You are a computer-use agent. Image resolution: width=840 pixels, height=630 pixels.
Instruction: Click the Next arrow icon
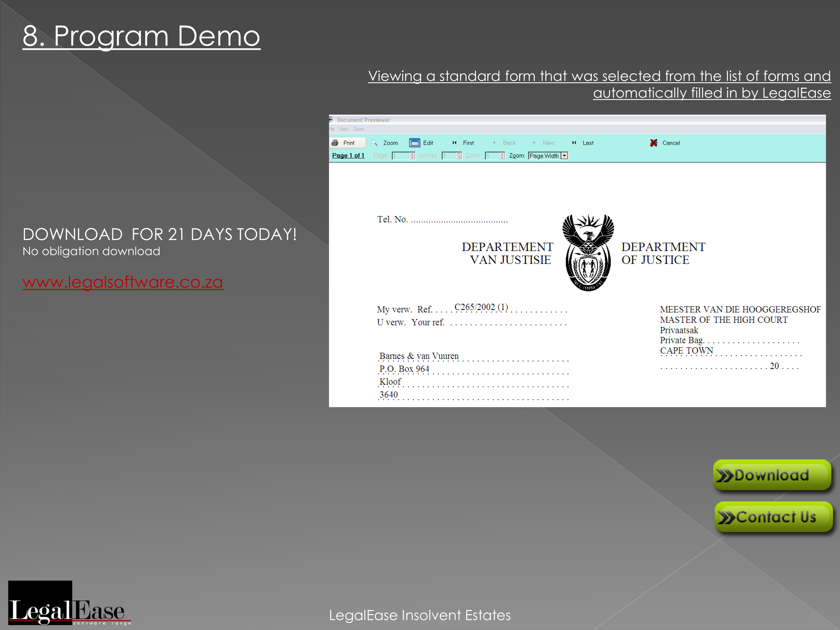(534, 143)
